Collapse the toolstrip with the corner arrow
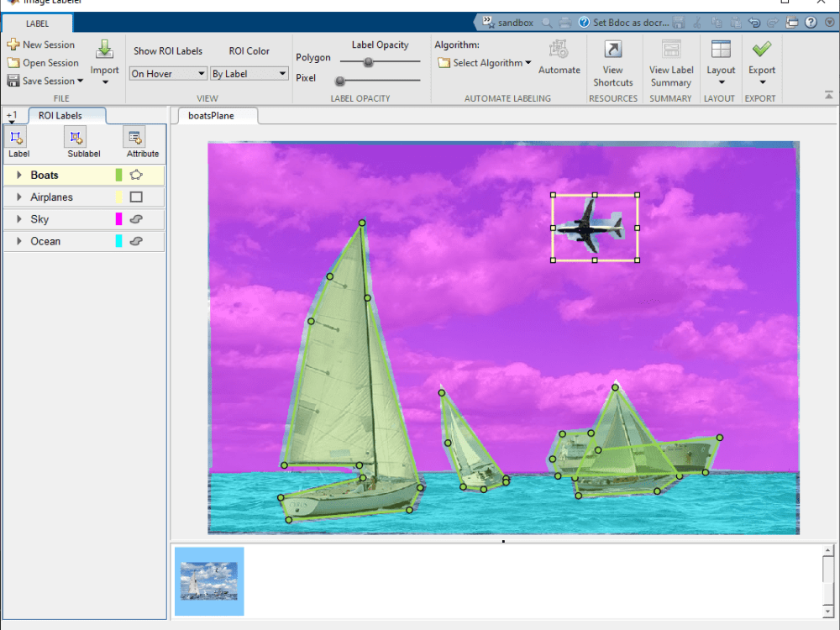Viewport: 840px width, 630px height. point(829,96)
